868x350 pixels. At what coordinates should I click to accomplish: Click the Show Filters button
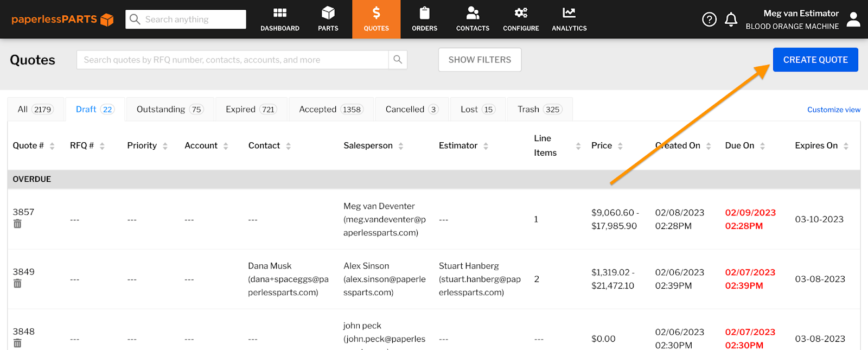click(480, 60)
